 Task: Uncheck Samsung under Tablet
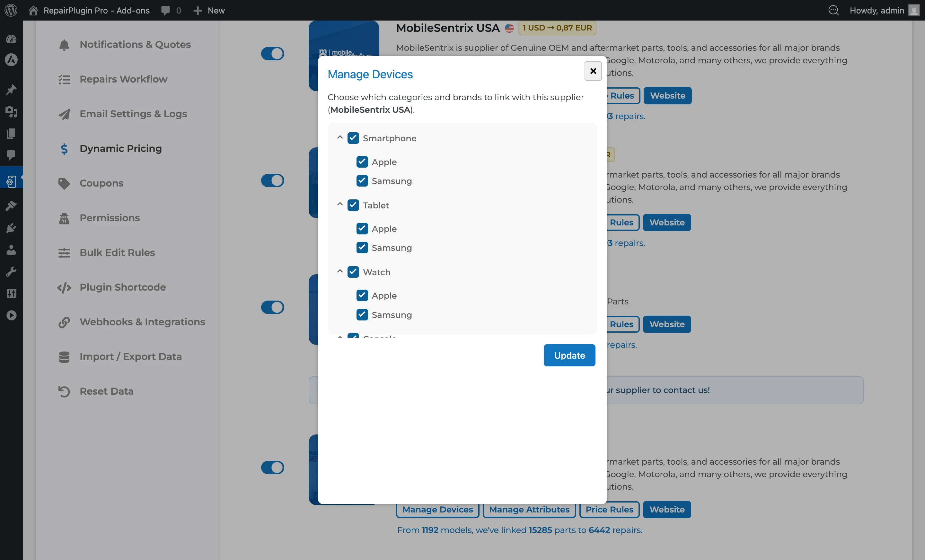(x=362, y=248)
